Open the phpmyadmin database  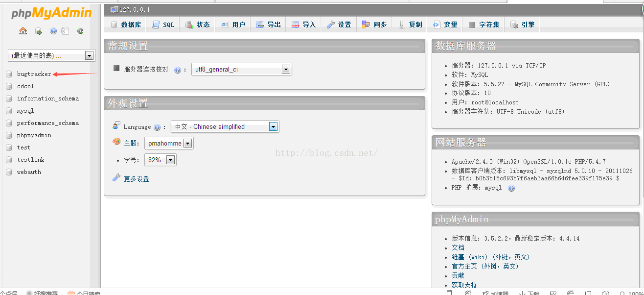pyautogui.click(x=34, y=135)
